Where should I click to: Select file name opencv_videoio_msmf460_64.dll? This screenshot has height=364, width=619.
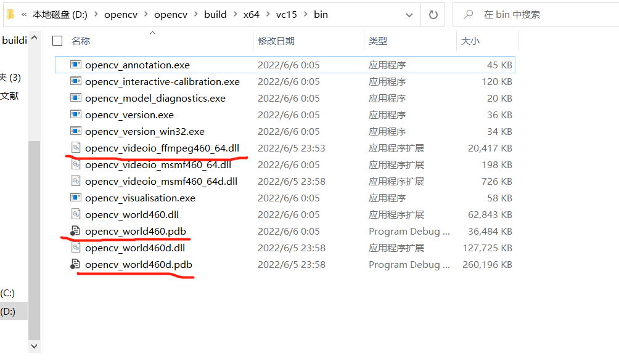(x=158, y=165)
